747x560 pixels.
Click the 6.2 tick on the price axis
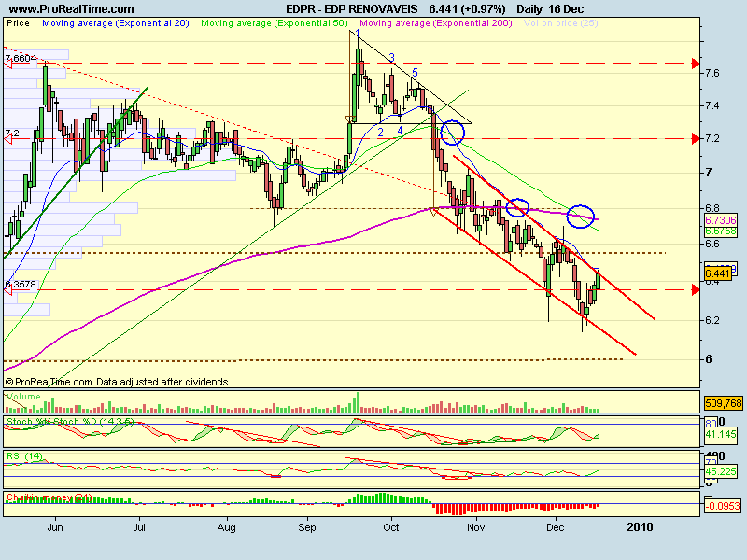tap(712, 320)
